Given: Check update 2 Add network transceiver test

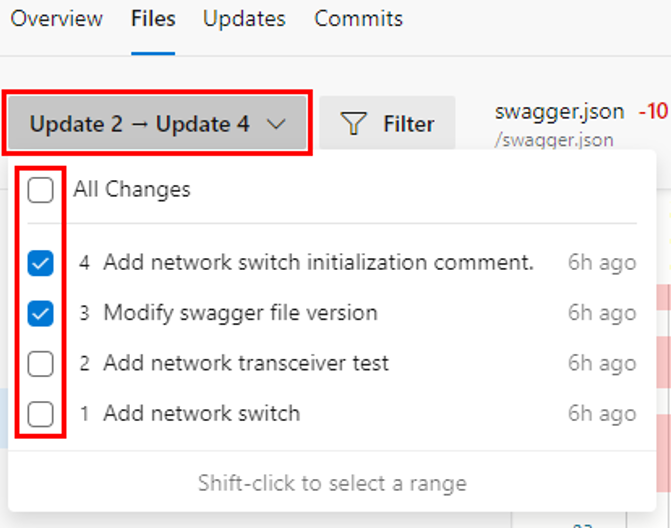Looking at the screenshot, I should 41,364.
